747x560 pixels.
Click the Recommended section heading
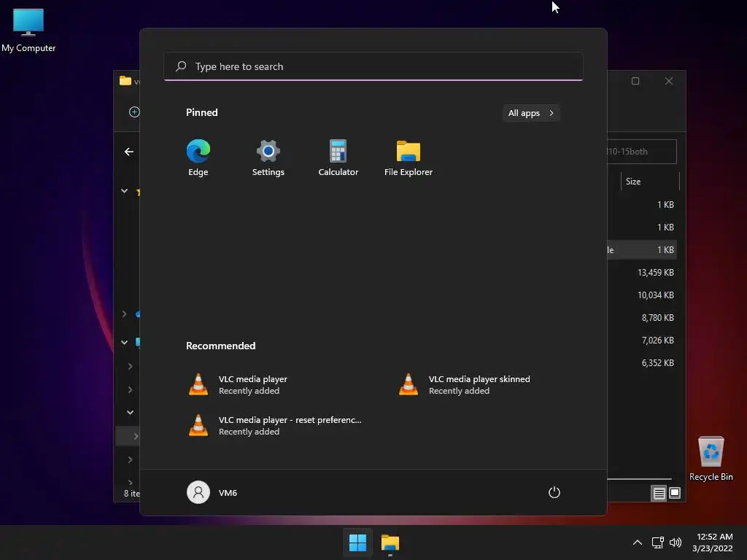pyautogui.click(x=220, y=346)
